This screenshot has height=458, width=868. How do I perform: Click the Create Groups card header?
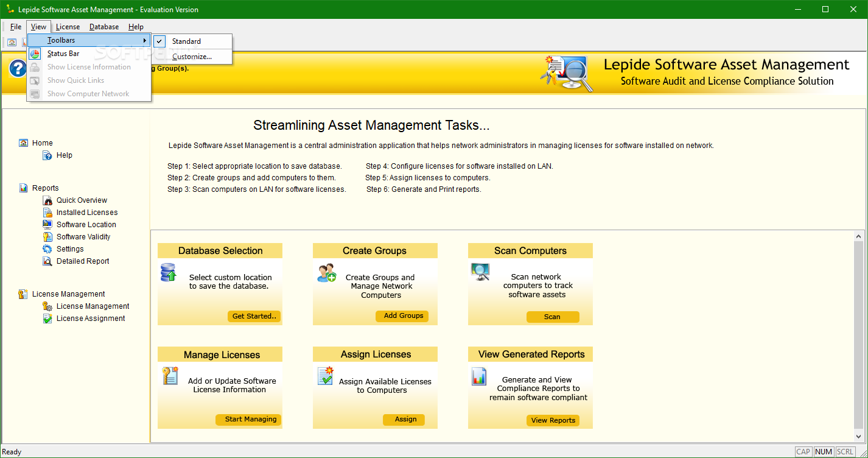click(x=375, y=251)
